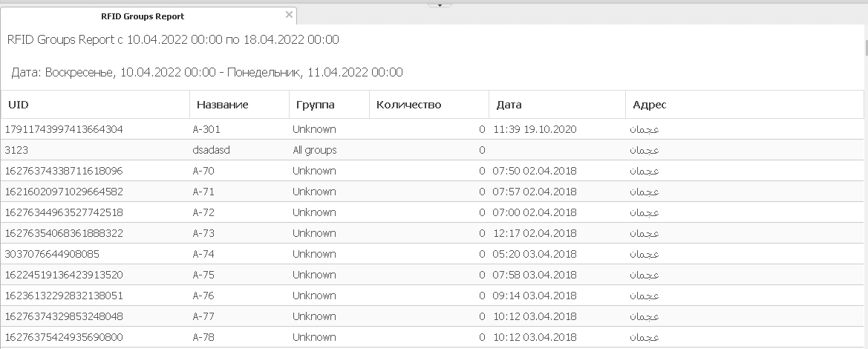Select the dsadasd row name cell

(211, 150)
